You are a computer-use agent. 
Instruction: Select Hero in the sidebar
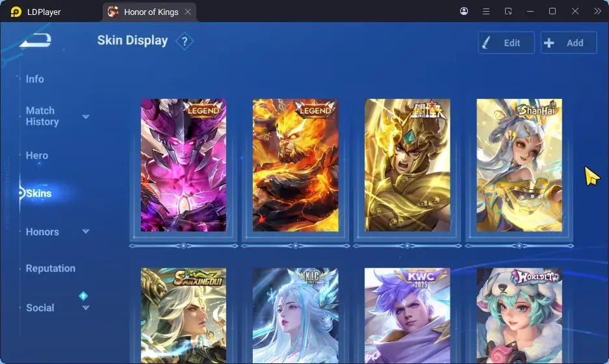click(37, 155)
